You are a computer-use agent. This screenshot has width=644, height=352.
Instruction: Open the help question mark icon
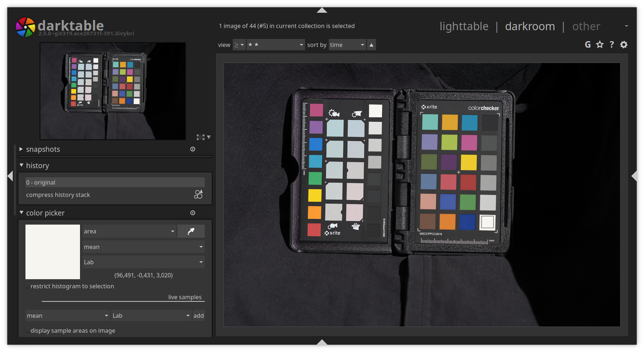coord(612,44)
